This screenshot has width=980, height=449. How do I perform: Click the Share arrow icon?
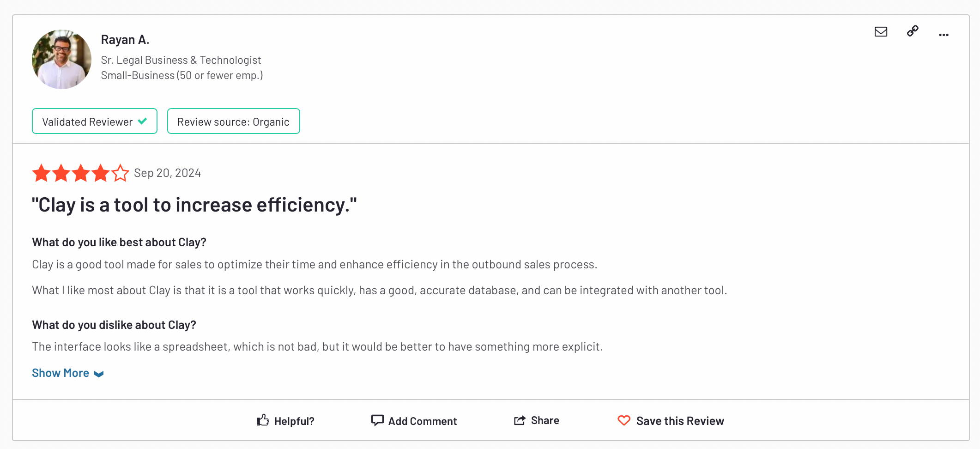(x=520, y=420)
